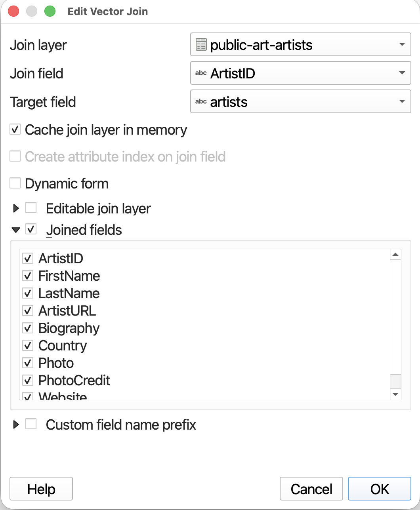
Task: Confirm the join with OK
Action: tap(380, 489)
